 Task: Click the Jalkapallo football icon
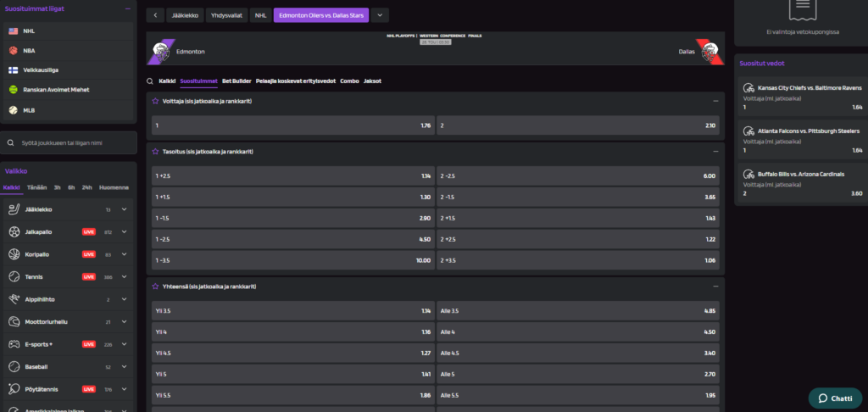[x=14, y=232]
